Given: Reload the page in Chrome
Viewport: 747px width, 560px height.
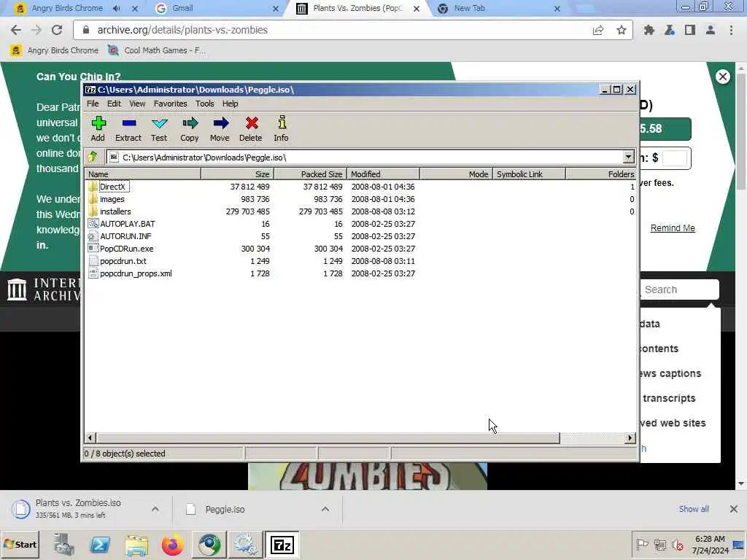Looking at the screenshot, I should [57, 30].
